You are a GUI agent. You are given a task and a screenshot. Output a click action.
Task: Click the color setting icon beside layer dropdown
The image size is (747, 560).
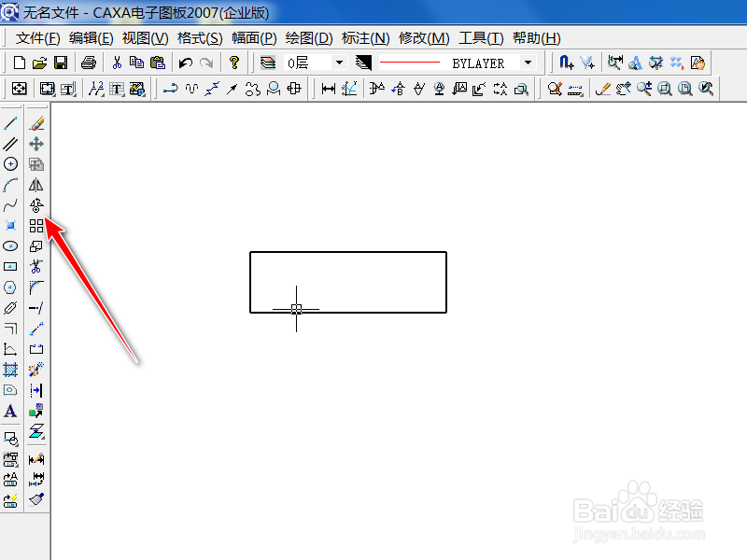click(x=363, y=63)
